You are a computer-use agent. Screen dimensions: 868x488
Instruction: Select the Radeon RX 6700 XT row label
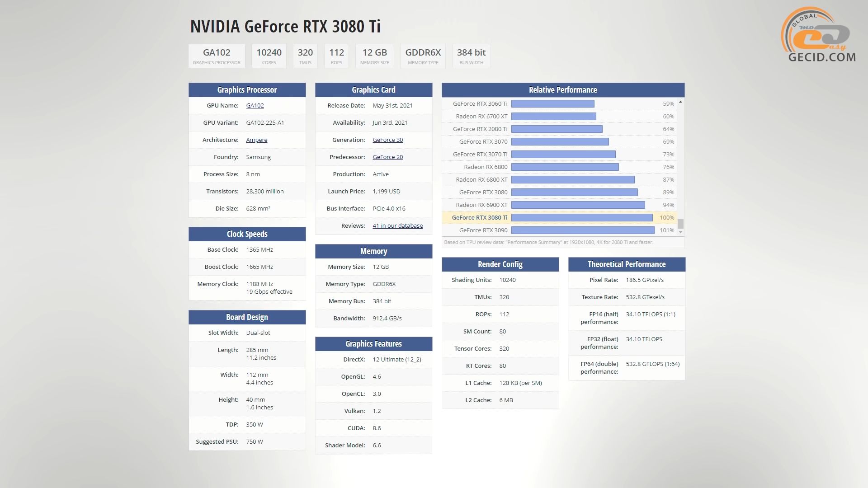coord(481,116)
